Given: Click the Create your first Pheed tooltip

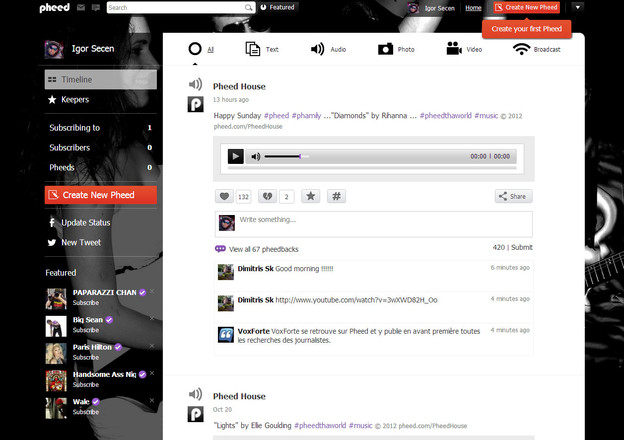Looking at the screenshot, I should [526, 29].
